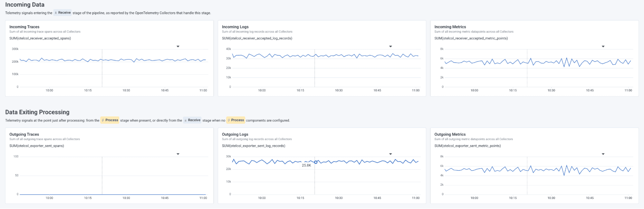Click the SUM(otelcol_exporter_sent_metric_points) query label
The width and height of the screenshot is (644, 209).
pyautogui.click(x=467, y=146)
